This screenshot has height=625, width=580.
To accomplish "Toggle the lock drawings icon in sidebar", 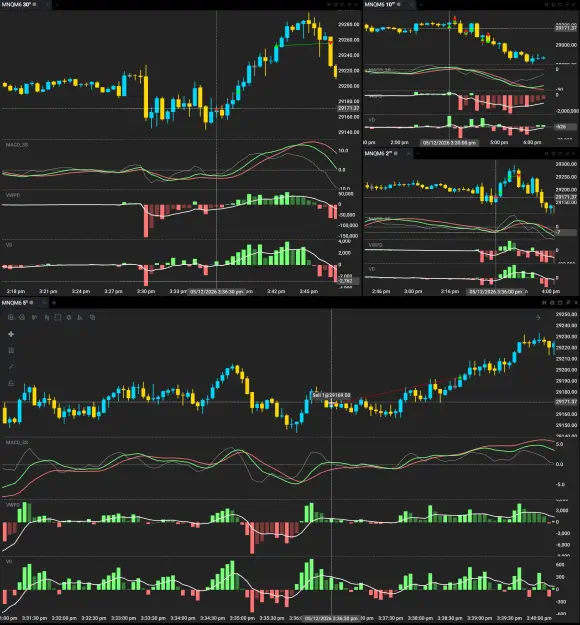I will click(x=11, y=383).
